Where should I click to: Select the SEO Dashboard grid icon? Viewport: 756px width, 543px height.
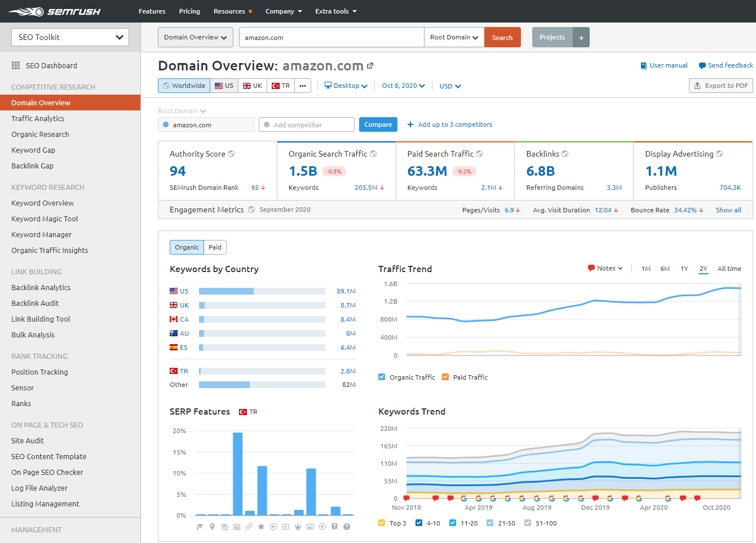click(16, 65)
